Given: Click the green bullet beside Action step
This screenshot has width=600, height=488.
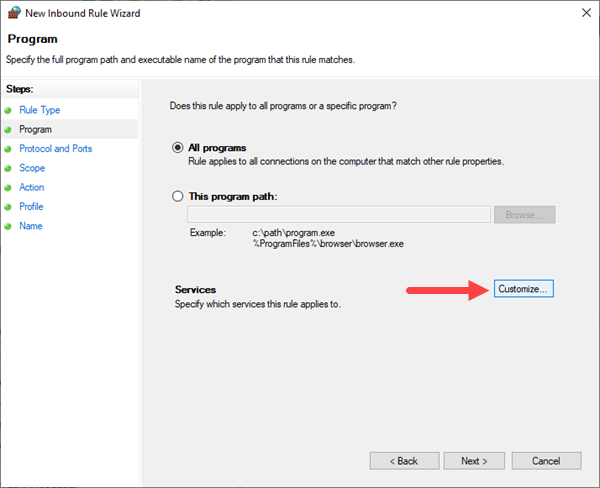Looking at the screenshot, I should [9, 188].
